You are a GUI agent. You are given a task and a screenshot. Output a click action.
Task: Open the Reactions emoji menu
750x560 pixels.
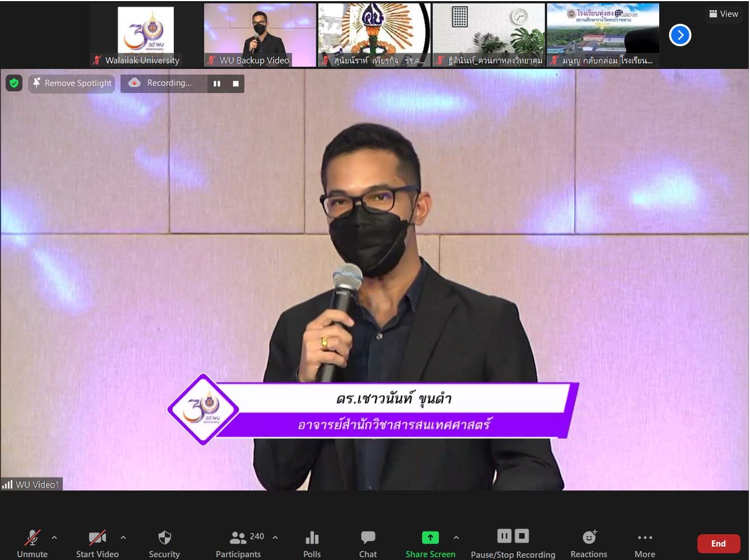click(589, 544)
